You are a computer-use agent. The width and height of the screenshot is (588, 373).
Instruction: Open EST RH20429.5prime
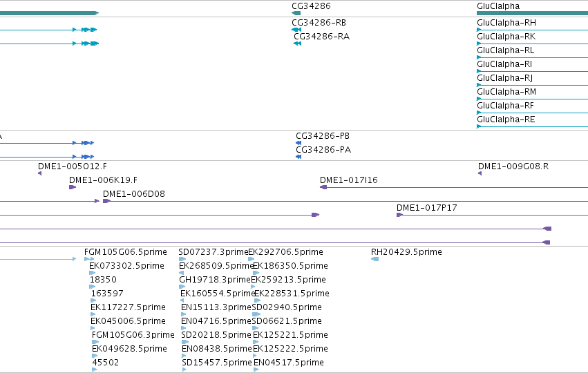406,252
